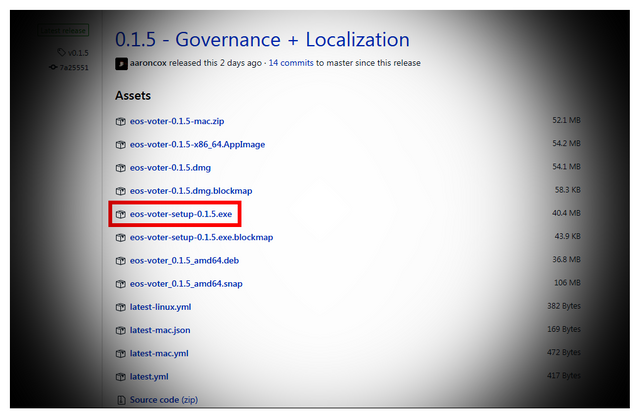This screenshot has height=419, width=640.
Task: Open the latest-mac.yml file link
Action: click(x=159, y=354)
